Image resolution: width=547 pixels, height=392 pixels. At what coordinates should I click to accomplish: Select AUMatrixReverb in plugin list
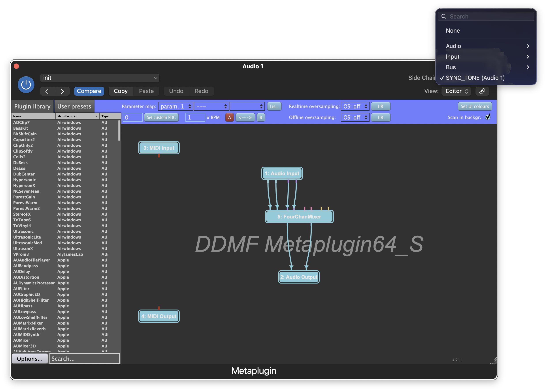65,329
